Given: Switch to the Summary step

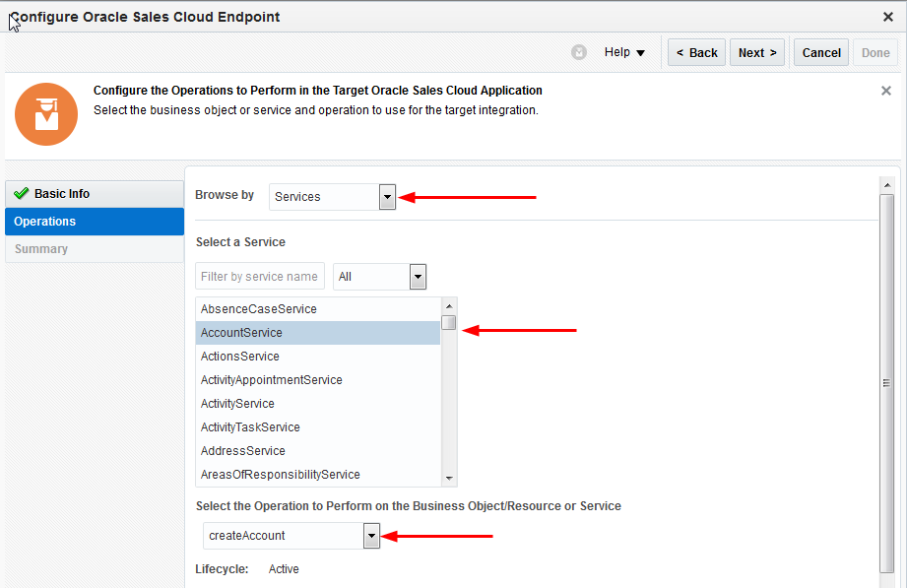Looking at the screenshot, I should [x=41, y=248].
